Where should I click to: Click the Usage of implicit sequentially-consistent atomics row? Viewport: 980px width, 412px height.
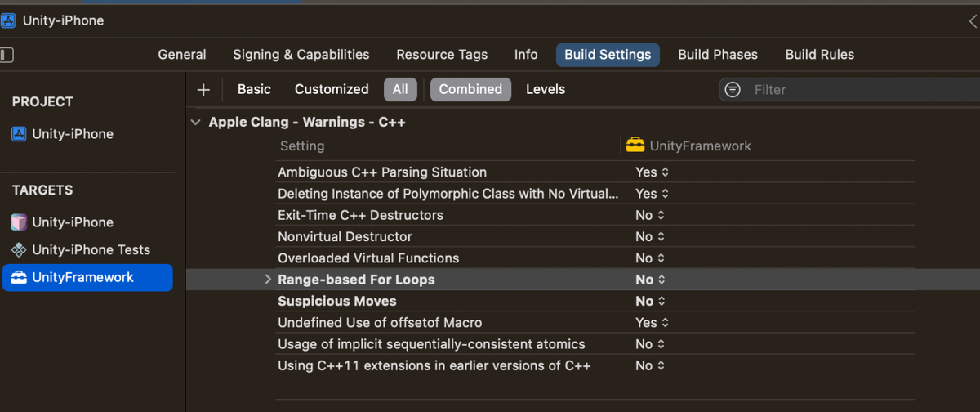595,344
